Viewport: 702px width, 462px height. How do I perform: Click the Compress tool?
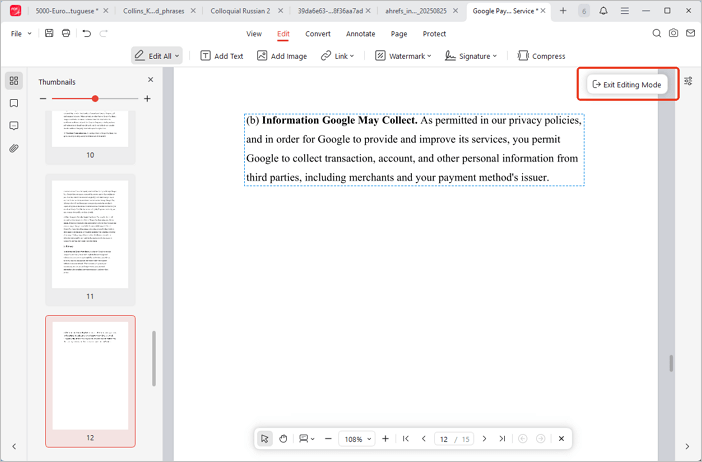coord(541,56)
